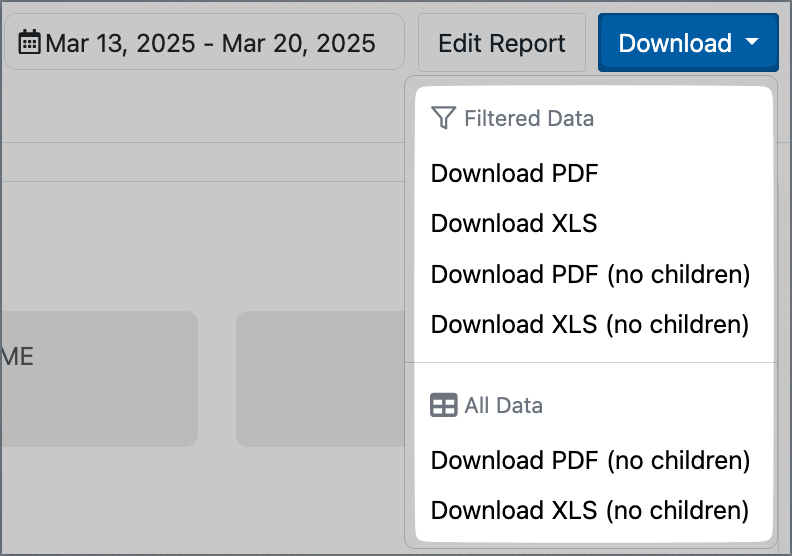Open the Edit Report button

(x=502, y=42)
